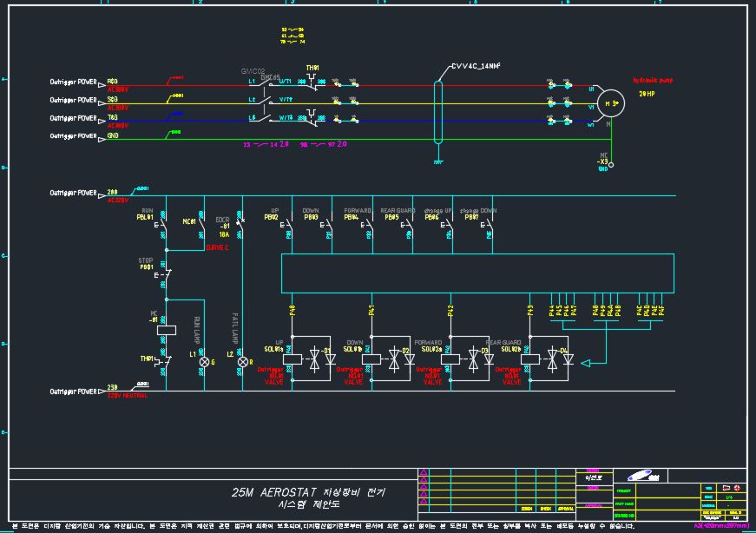Select the cable shield oval symbol
The width and height of the screenshot is (756, 533).
click(438, 112)
